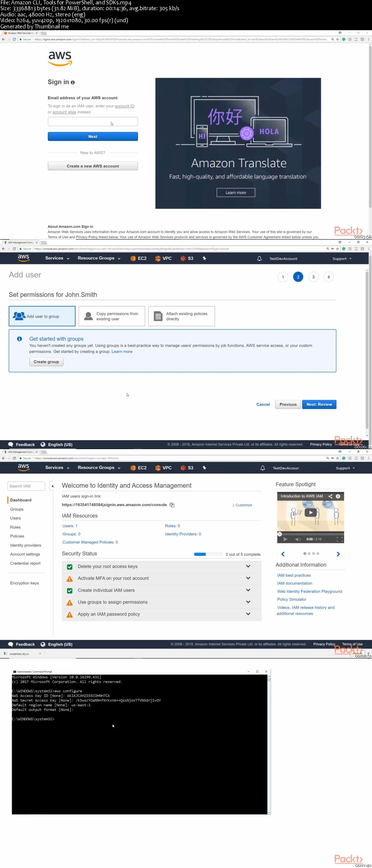
Task: Click the AWS account email address field
Action: (93, 121)
